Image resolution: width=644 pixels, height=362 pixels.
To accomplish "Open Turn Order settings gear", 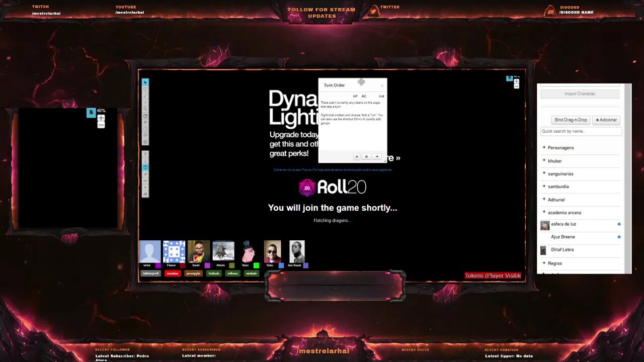I will [x=366, y=156].
